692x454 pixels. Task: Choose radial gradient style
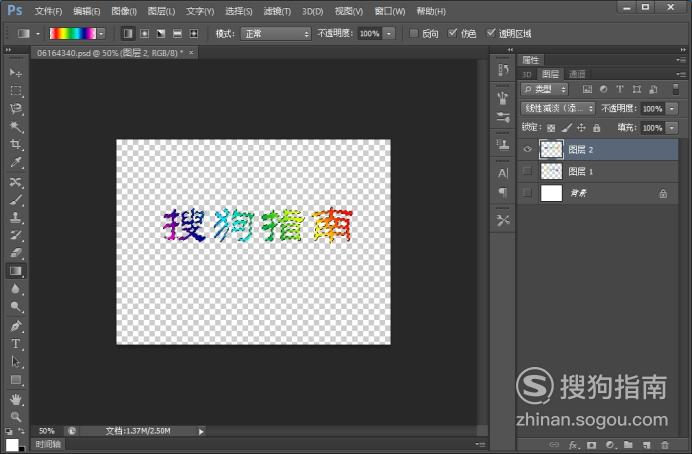(144, 34)
